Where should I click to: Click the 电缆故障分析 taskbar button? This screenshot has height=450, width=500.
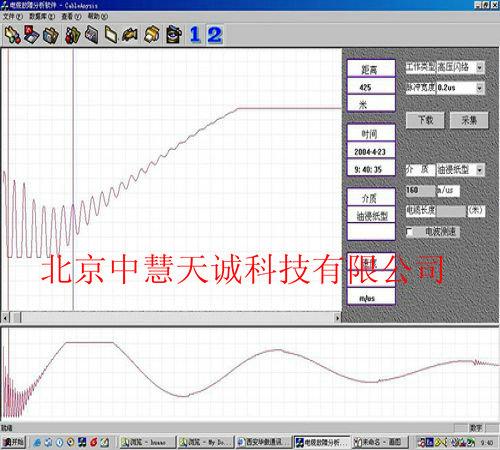322,443
